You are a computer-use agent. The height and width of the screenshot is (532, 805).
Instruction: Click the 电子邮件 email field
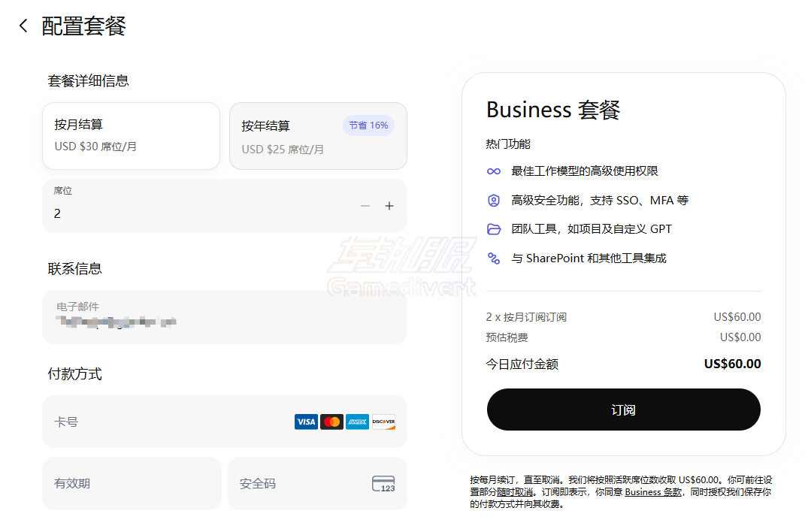(x=224, y=317)
